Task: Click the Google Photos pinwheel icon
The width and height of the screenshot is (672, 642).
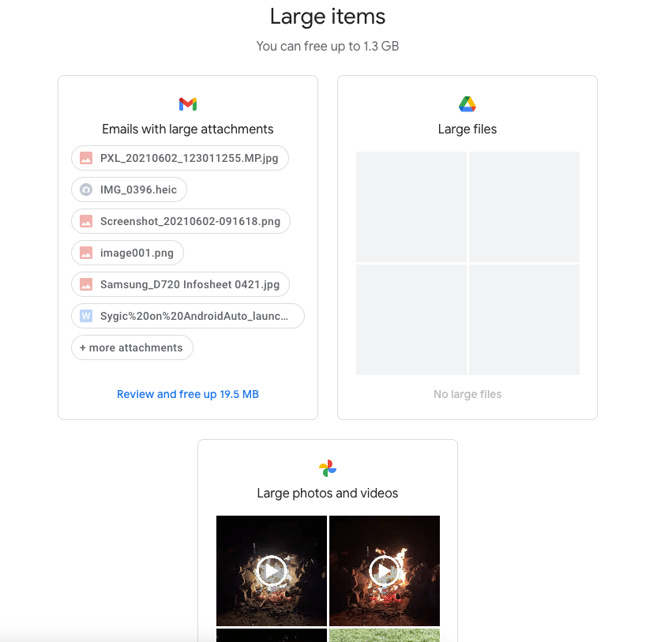Action: [328, 468]
